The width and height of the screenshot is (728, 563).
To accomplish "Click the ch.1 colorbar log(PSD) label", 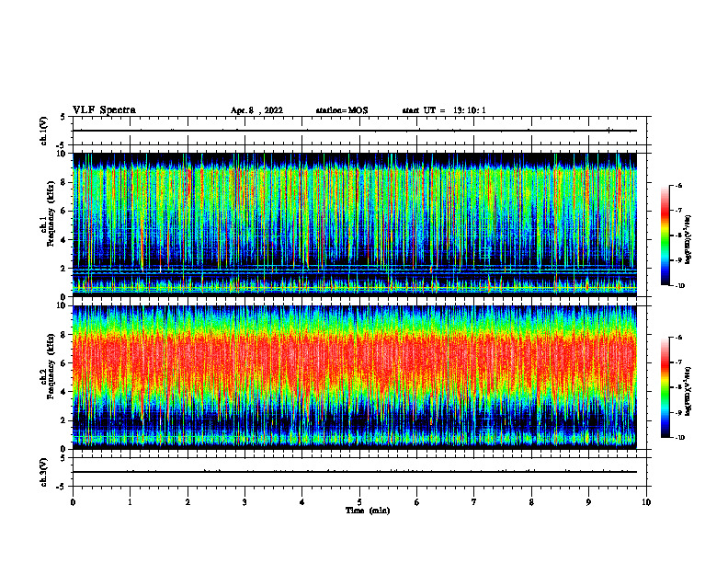I will (688, 239).
